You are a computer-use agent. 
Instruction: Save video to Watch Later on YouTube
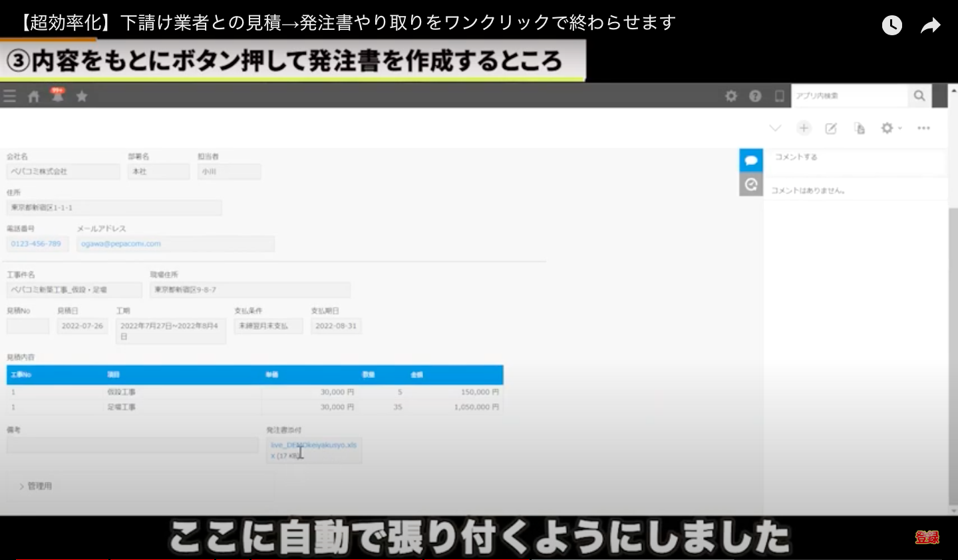(891, 25)
